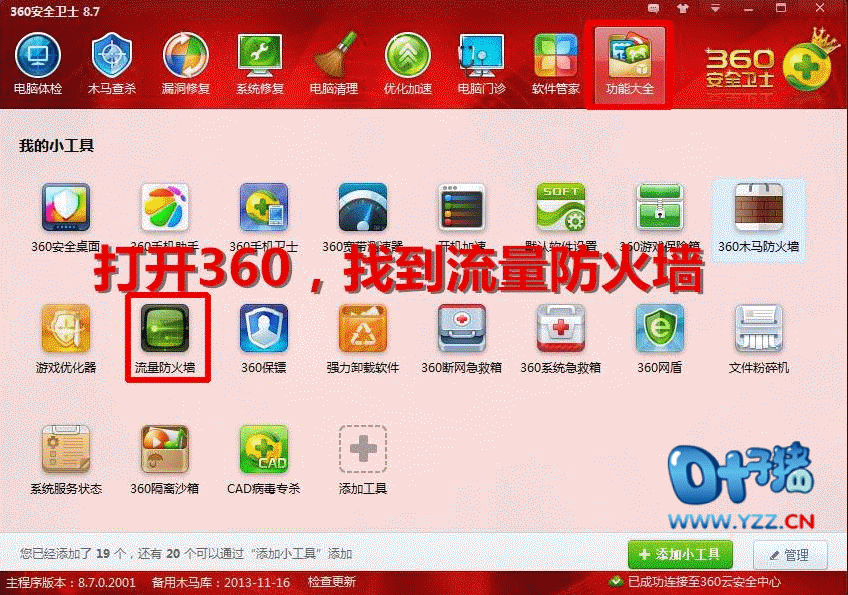Open 360手机卫士 tool

pos(263,217)
